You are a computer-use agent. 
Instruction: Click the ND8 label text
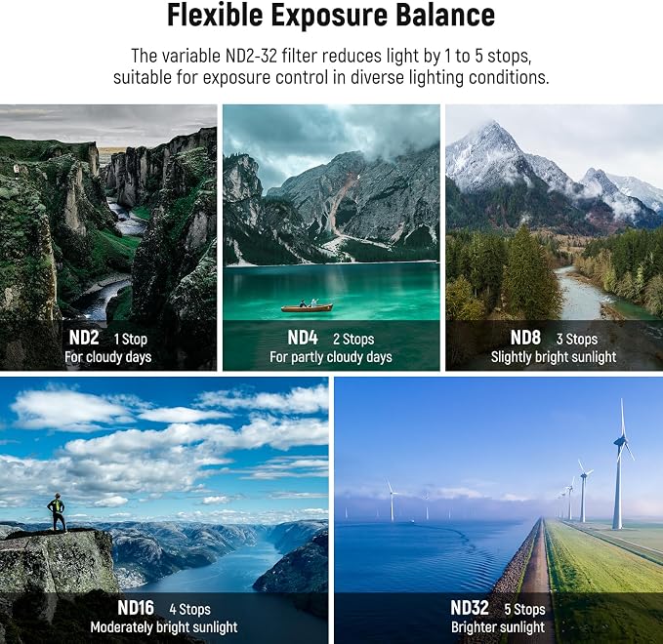(525, 338)
